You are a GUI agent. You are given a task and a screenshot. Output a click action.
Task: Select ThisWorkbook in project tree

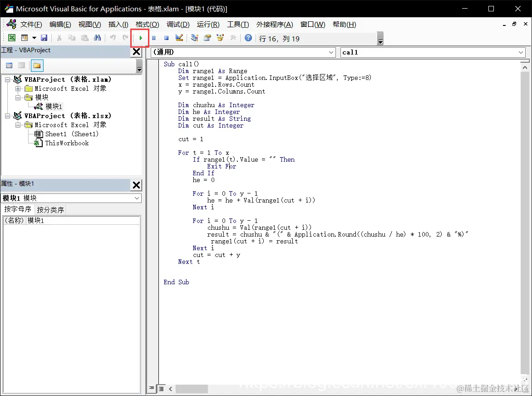(67, 143)
